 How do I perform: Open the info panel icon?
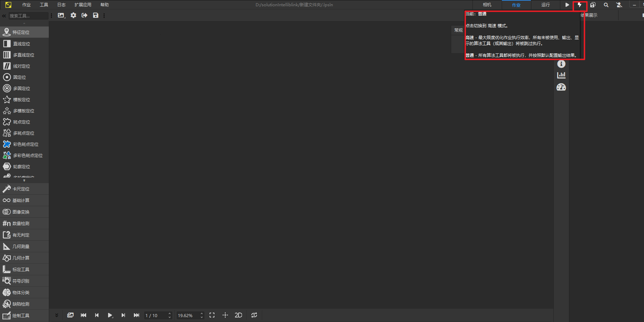561,64
